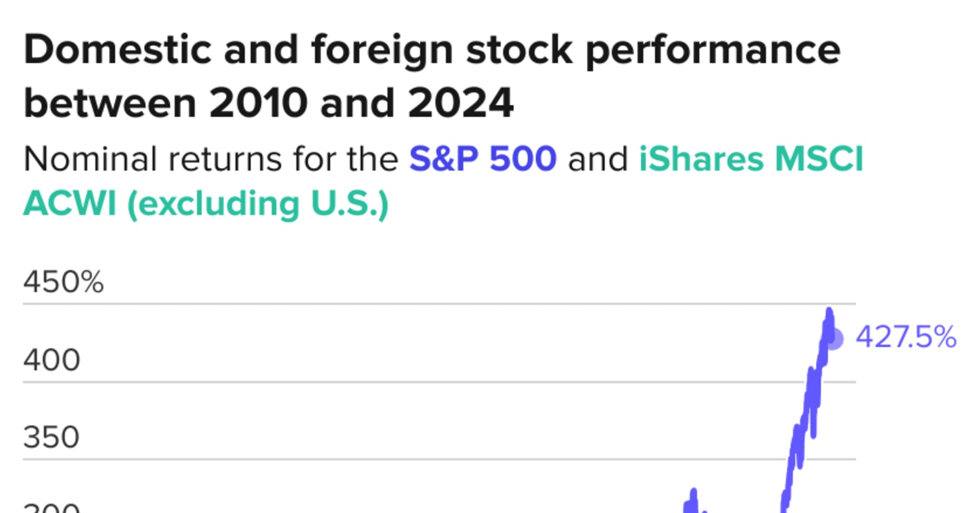
Task: Click the 350 y-axis label
Action: [x=51, y=438]
